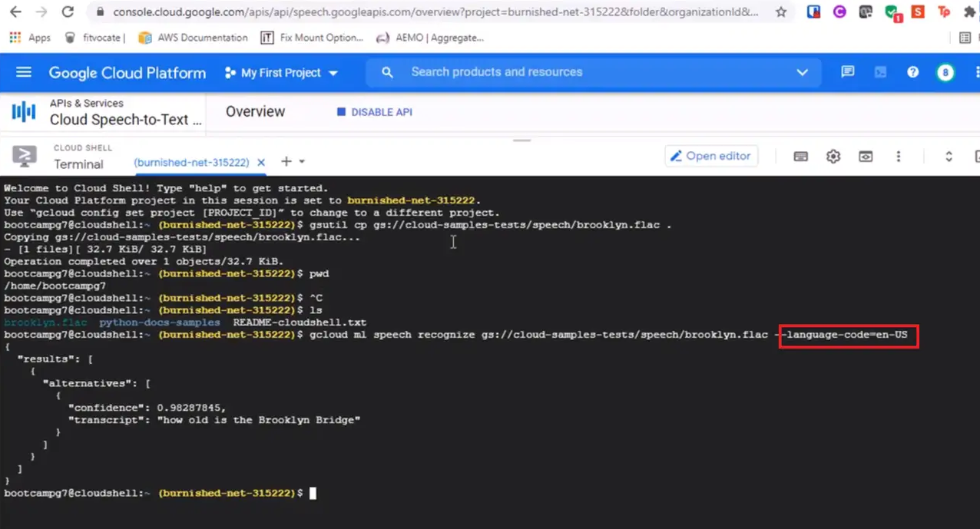Click the APIs & Services label
The height and width of the screenshot is (529, 980).
point(87,103)
